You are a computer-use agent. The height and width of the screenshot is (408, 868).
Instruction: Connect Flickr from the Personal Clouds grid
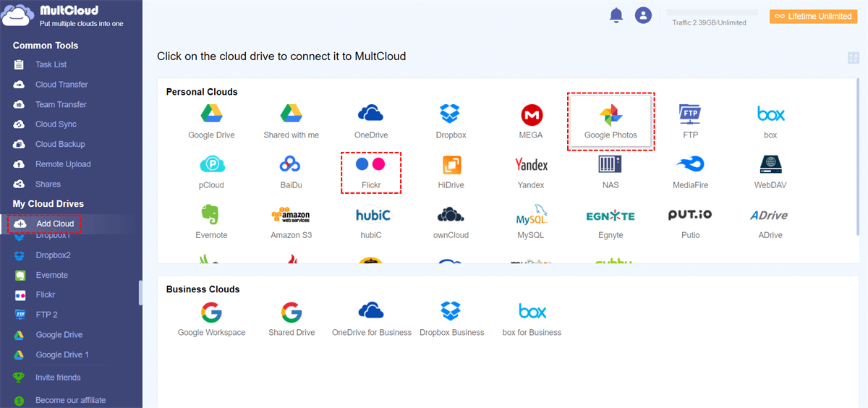370,171
